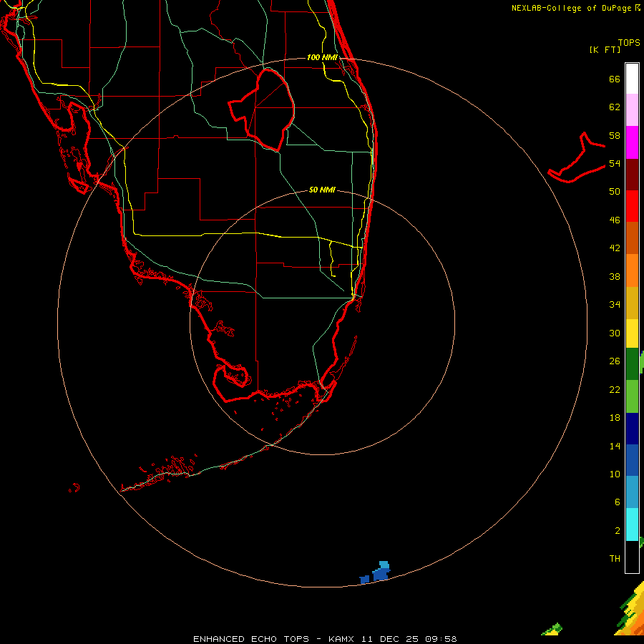Click the 6 legend value
This screenshot has height=644, width=644.
pyautogui.click(x=618, y=502)
